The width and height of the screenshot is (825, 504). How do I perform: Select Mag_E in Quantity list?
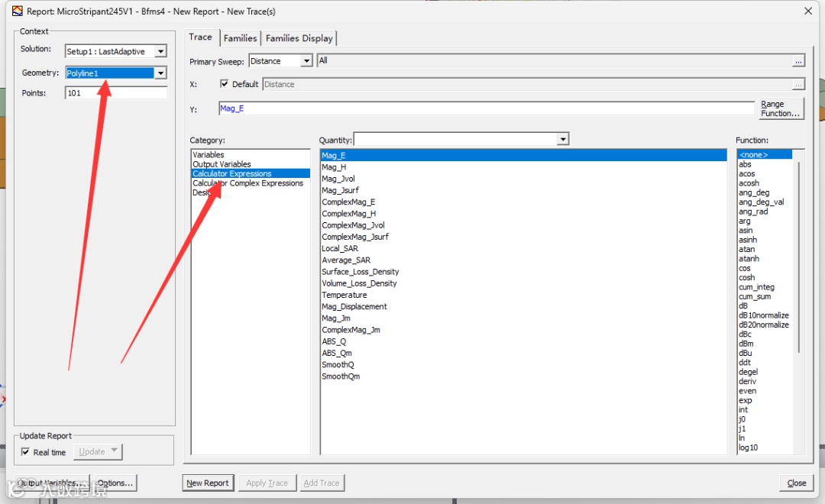523,155
